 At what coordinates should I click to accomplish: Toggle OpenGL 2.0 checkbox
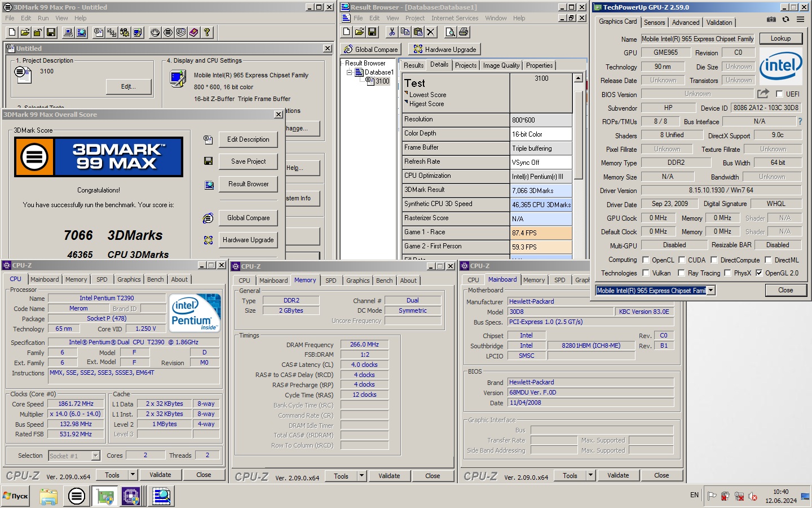[759, 273]
